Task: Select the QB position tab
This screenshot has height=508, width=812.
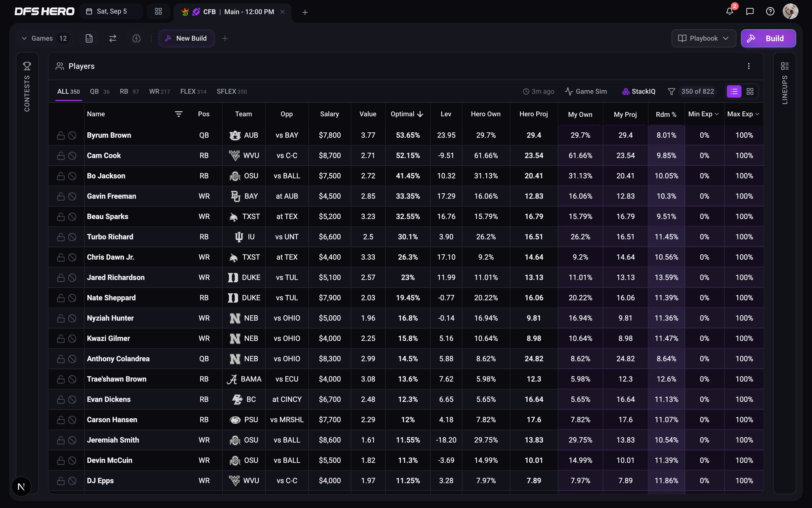Action: point(100,91)
